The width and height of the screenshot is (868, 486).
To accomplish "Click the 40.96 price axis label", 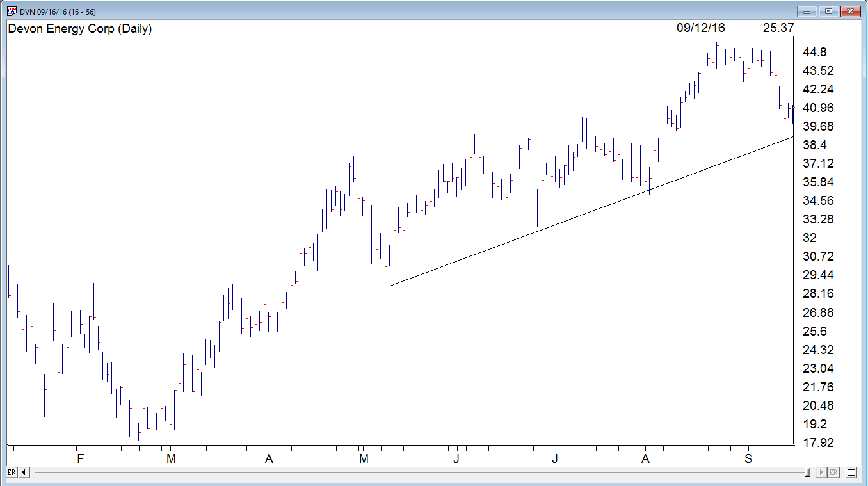I will click(817, 108).
